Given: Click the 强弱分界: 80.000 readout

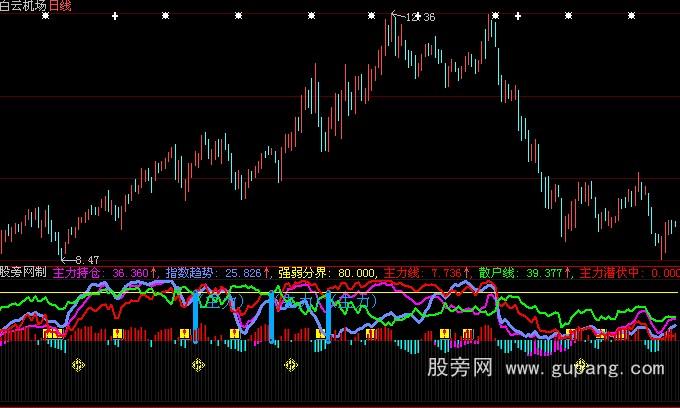Looking at the screenshot, I should (326, 273).
